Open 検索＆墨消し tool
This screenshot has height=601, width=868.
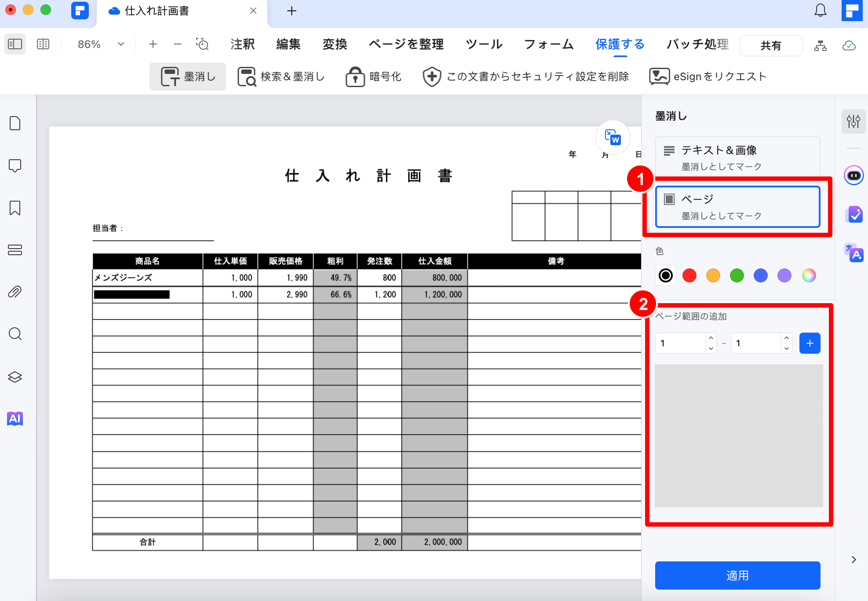point(281,77)
